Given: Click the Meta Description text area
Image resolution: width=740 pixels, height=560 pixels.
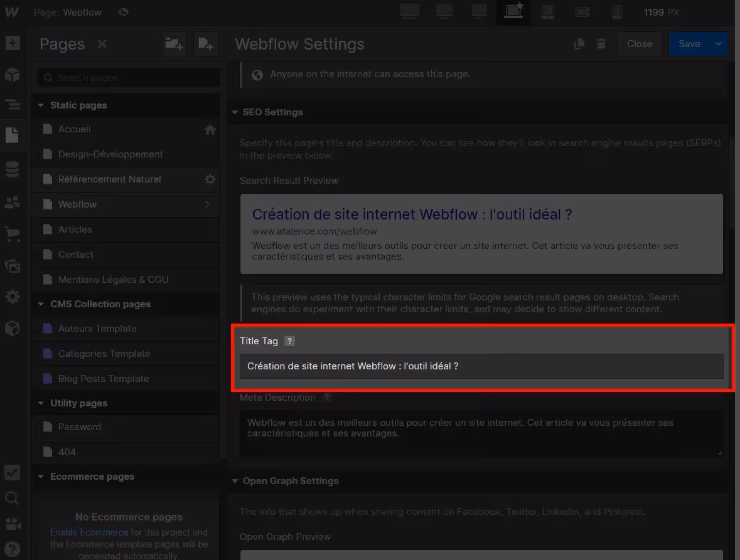Looking at the screenshot, I should click(x=481, y=433).
